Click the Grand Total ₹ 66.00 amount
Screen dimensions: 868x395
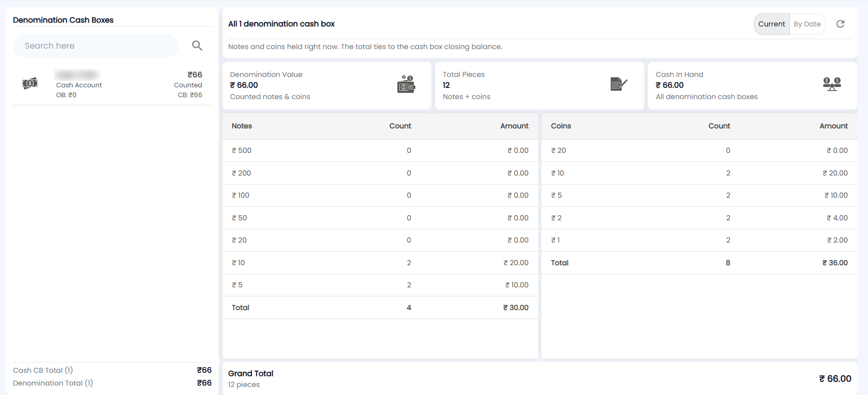click(835, 379)
